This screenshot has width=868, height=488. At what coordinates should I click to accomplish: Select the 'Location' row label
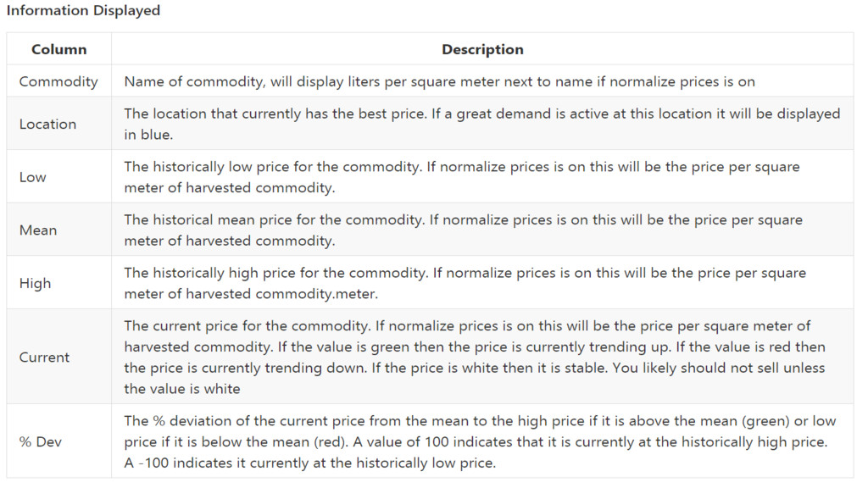[x=47, y=124]
